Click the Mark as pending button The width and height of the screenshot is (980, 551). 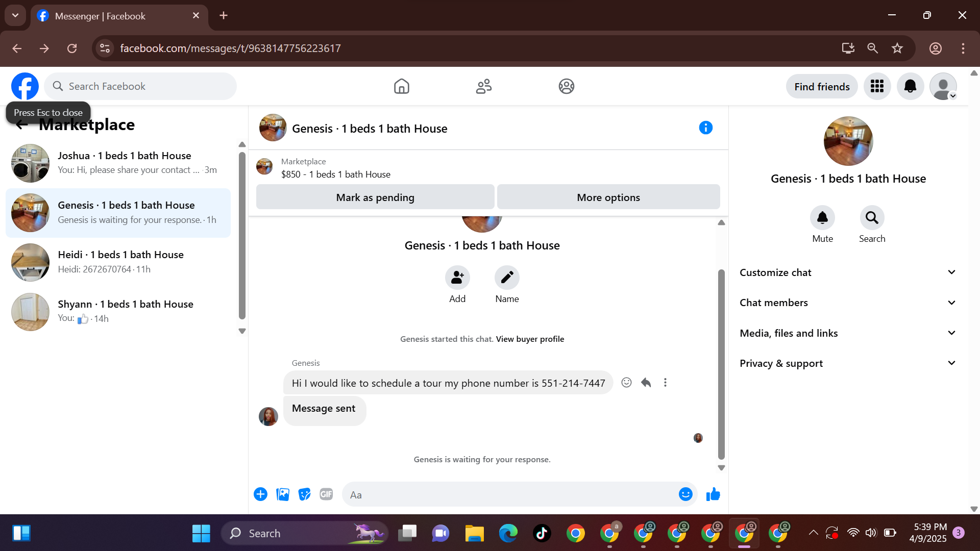(x=375, y=197)
